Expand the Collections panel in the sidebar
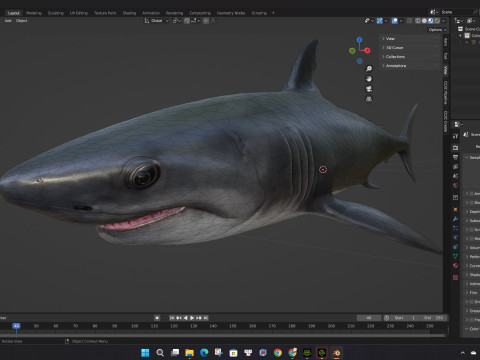 click(x=410, y=57)
